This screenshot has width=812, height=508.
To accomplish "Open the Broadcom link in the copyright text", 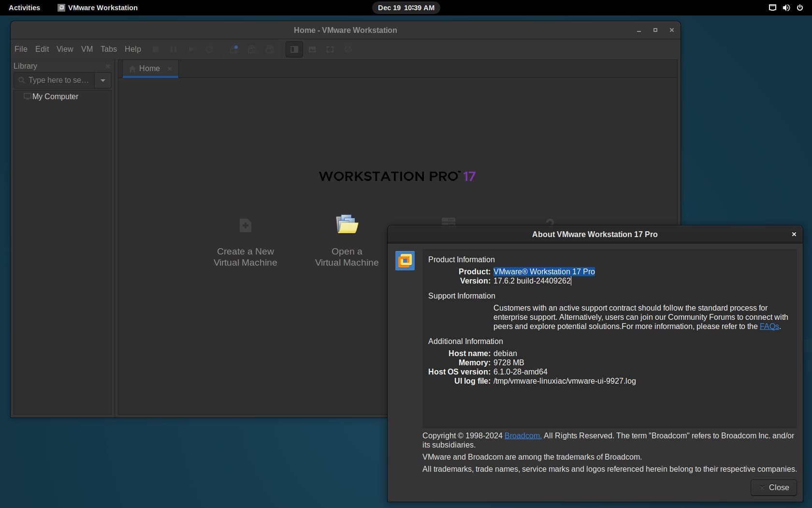I will (522, 436).
